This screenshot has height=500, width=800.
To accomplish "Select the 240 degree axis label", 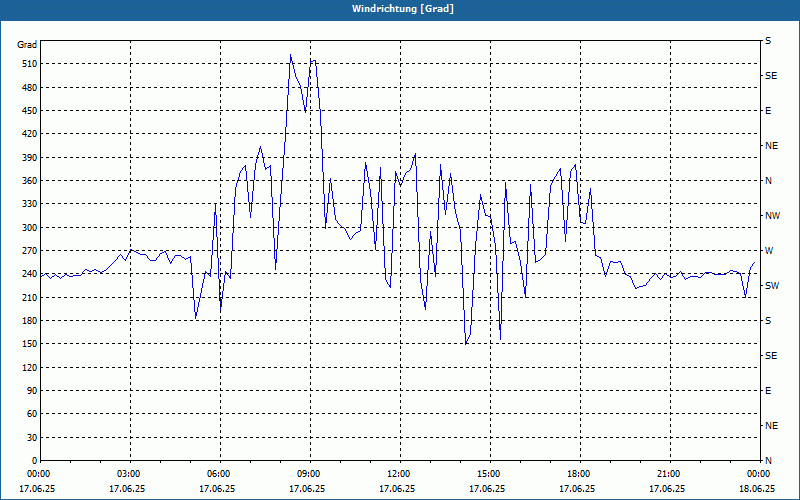I will (x=30, y=274).
